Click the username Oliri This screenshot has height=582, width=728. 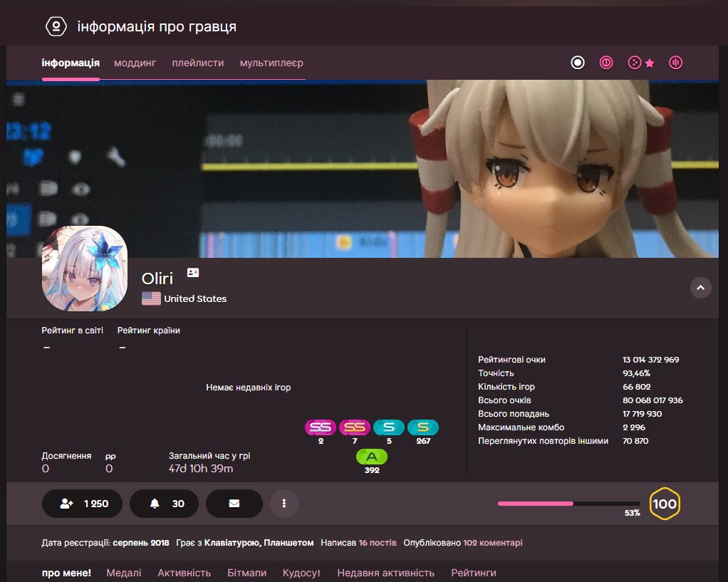(157, 279)
